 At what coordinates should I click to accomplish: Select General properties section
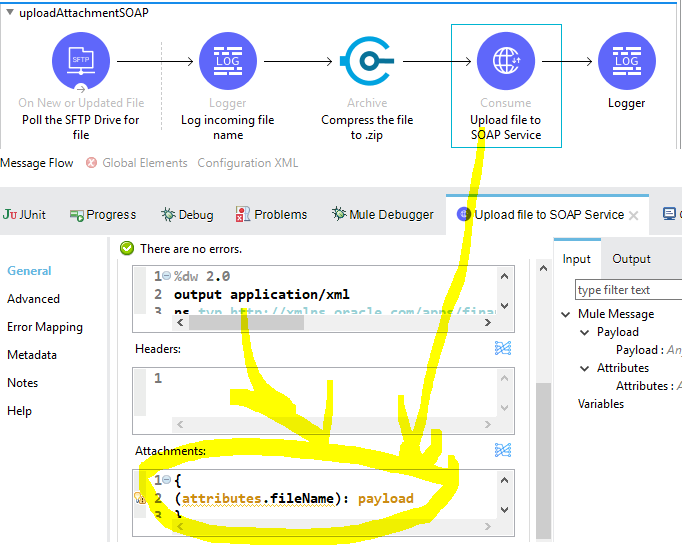point(29,271)
